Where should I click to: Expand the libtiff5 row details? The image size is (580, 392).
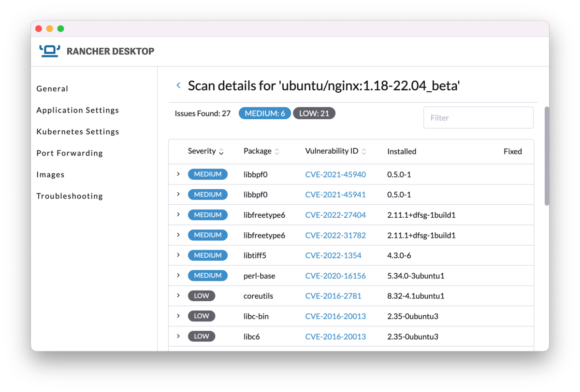click(178, 255)
